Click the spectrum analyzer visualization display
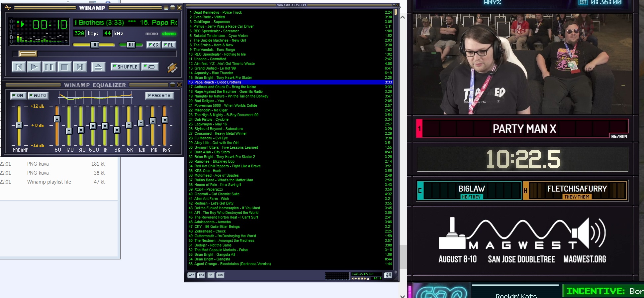644x298 pixels. click(41, 37)
